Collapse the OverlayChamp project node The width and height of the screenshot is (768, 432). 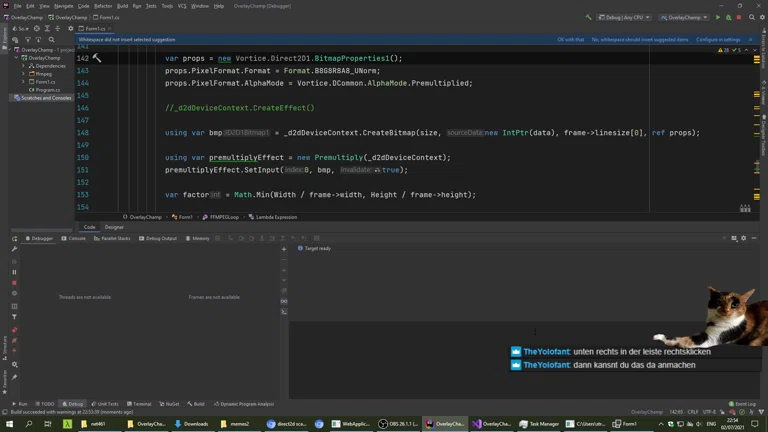click(17, 58)
